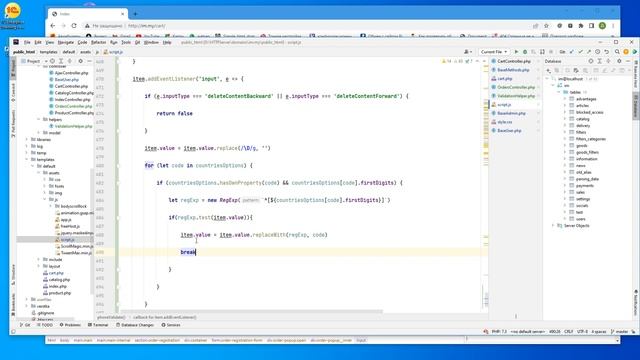The height and width of the screenshot is (360, 640).
Task: Select ValidationHelper.php in Project tree
Action: pos(73,126)
